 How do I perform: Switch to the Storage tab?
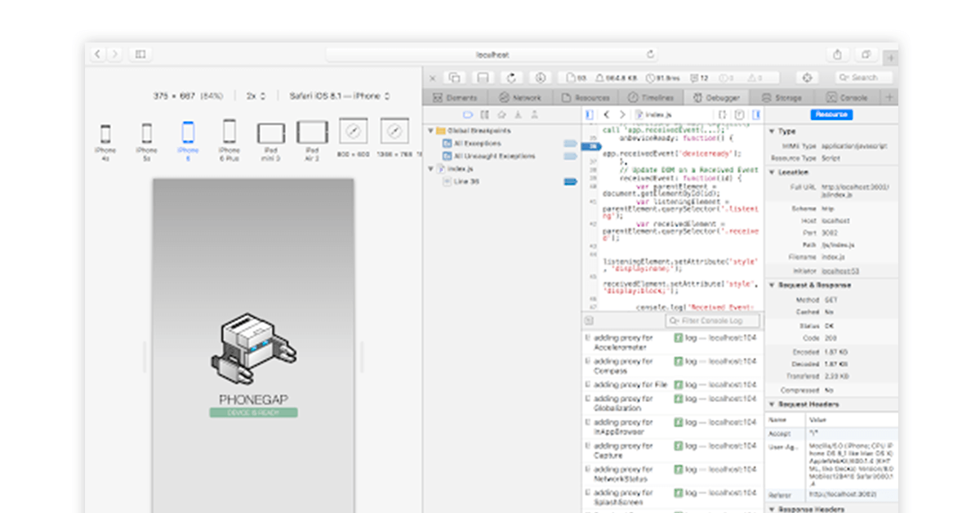tap(781, 97)
